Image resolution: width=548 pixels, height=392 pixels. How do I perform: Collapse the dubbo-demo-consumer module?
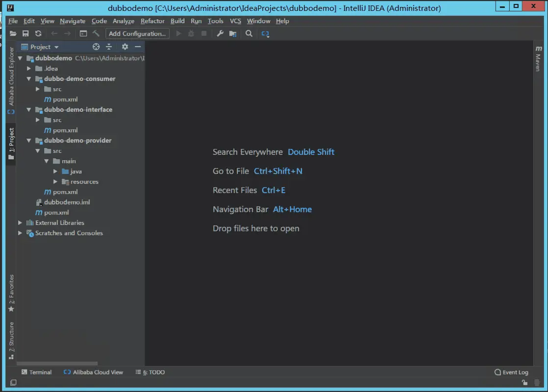28,79
